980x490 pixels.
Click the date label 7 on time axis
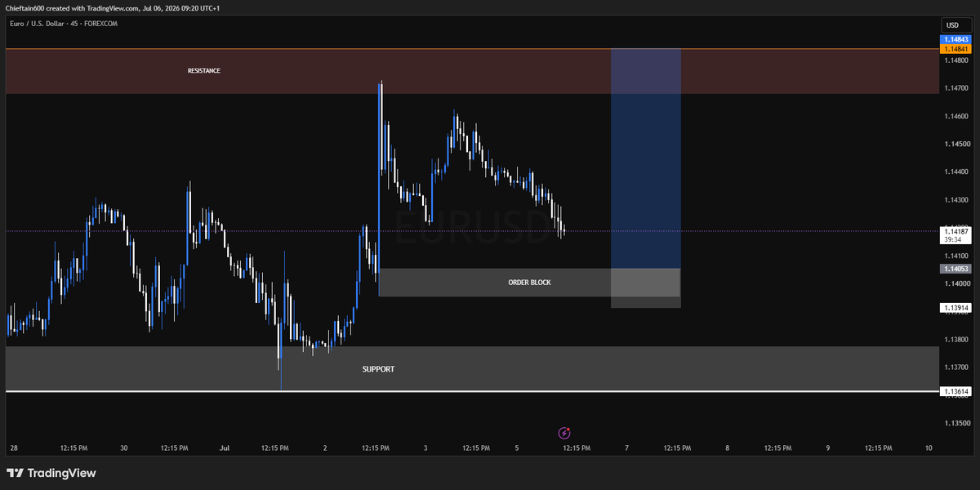(626, 448)
